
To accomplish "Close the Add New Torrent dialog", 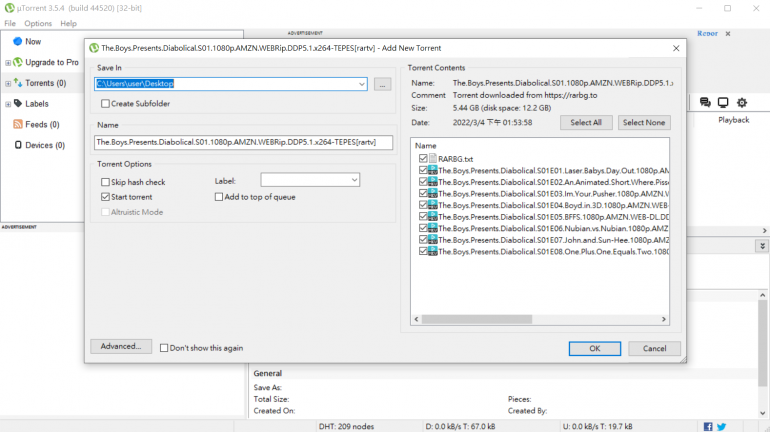I will tap(676, 48).
